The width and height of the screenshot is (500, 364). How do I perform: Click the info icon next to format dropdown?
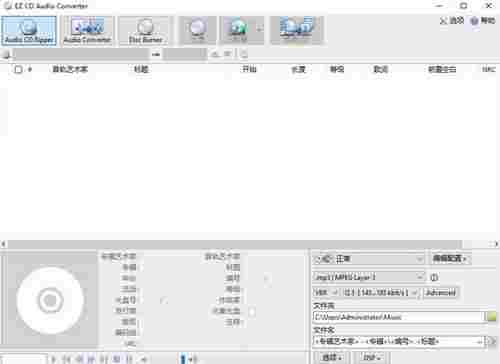(434, 277)
